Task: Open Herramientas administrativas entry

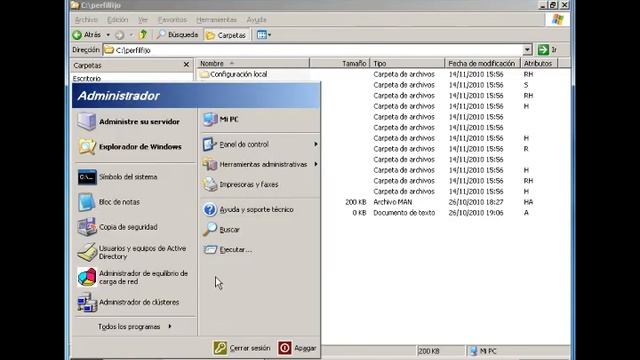Action: coord(255,164)
